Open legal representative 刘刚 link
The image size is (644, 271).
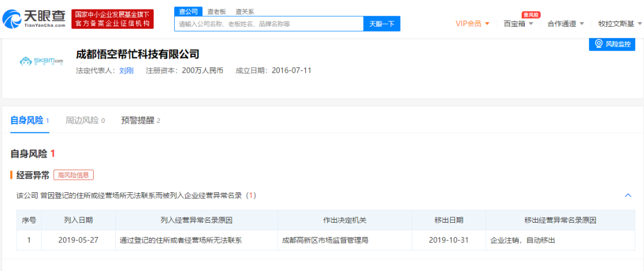click(126, 70)
